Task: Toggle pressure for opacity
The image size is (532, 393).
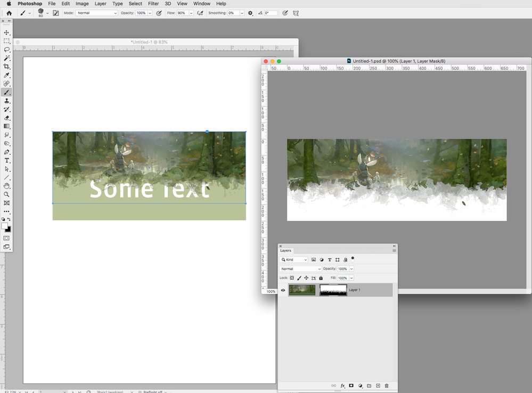Action: 159,13
